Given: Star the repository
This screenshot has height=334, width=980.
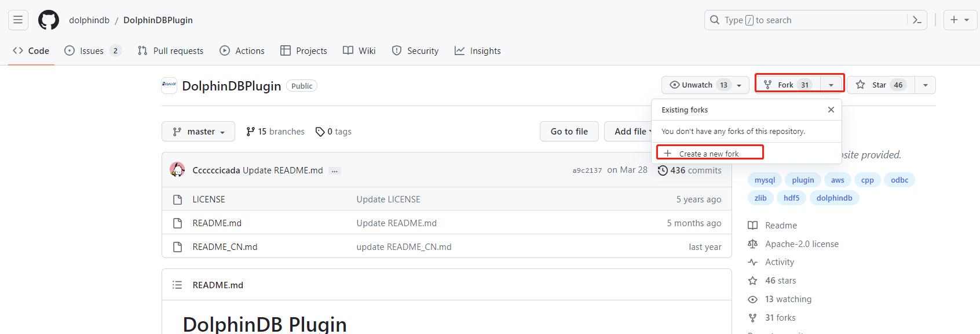Looking at the screenshot, I should 881,85.
